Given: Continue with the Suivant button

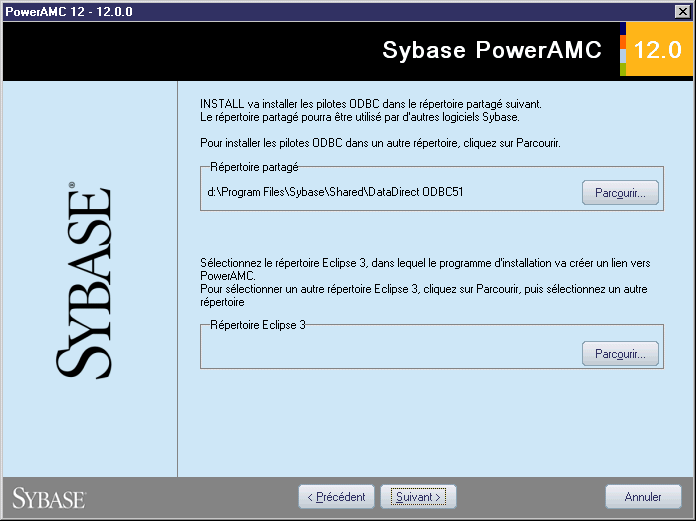Looking at the screenshot, I should [418, 497].
